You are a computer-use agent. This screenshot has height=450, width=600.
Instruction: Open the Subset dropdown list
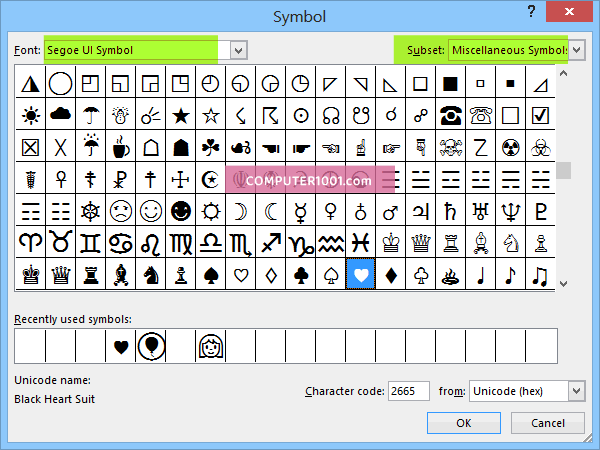[577, 50]
